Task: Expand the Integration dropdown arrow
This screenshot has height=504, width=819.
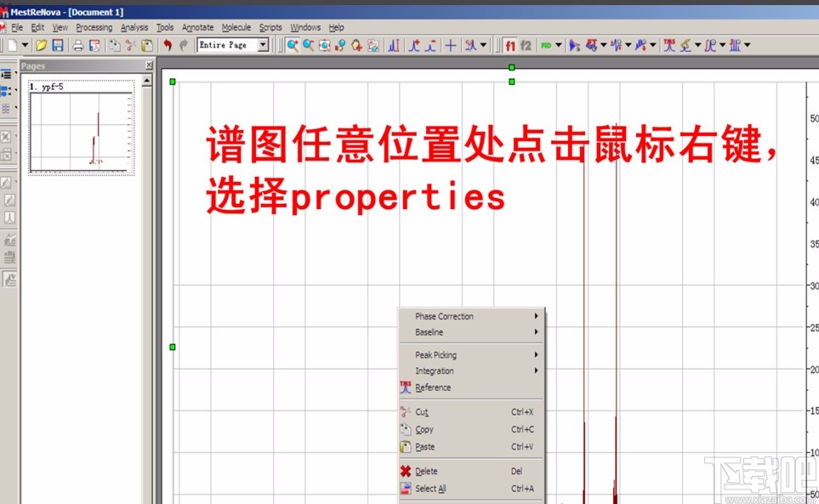Action: (722, 45)
